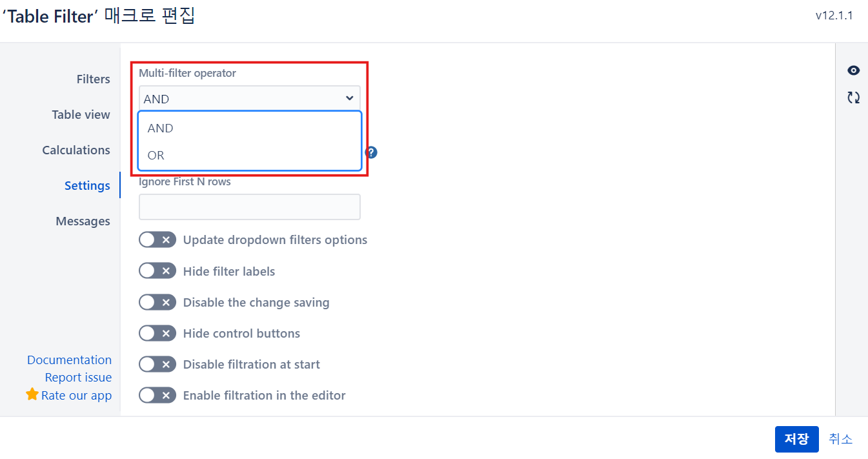868x459 pixels.
Task: Toggle Update dropdown filters options switch
Action: click(x=157, y=240)
